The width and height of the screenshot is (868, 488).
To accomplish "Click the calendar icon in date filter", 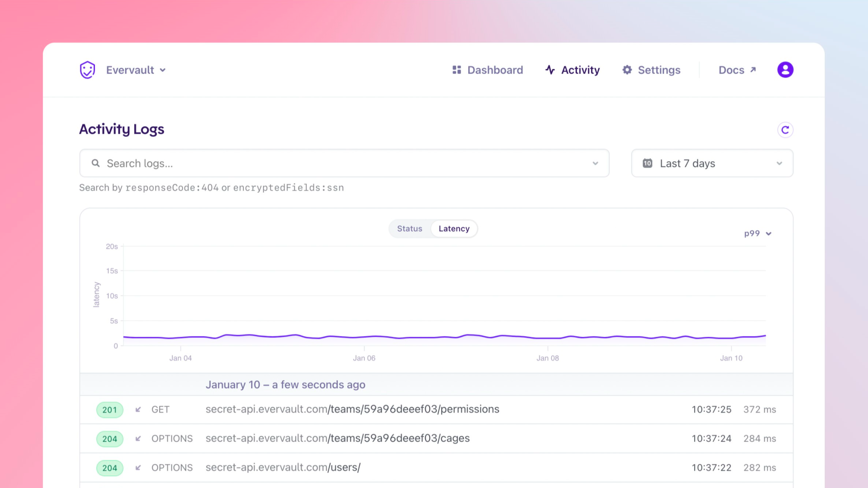I will [647, 163].
